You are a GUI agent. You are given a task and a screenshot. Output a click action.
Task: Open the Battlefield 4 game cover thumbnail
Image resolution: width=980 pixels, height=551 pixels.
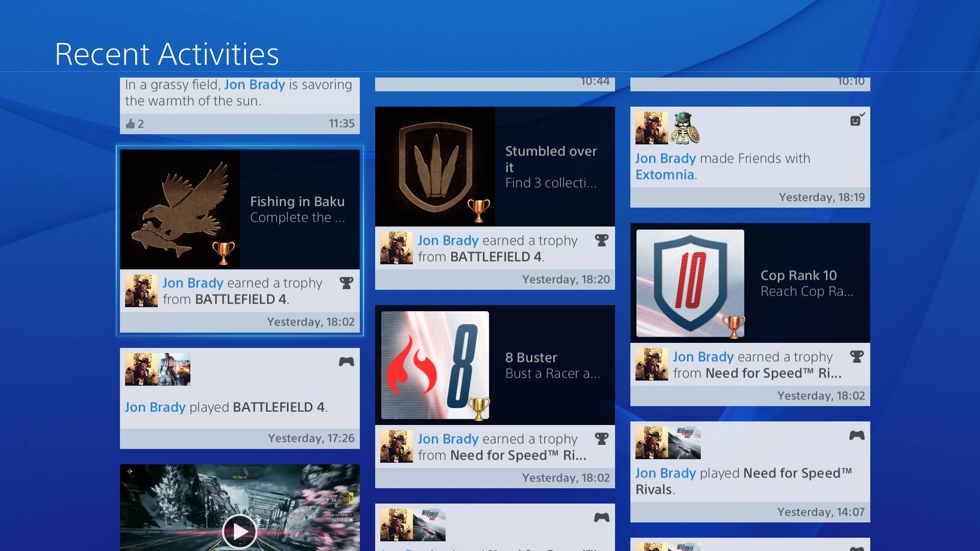[x=174, y=369]
